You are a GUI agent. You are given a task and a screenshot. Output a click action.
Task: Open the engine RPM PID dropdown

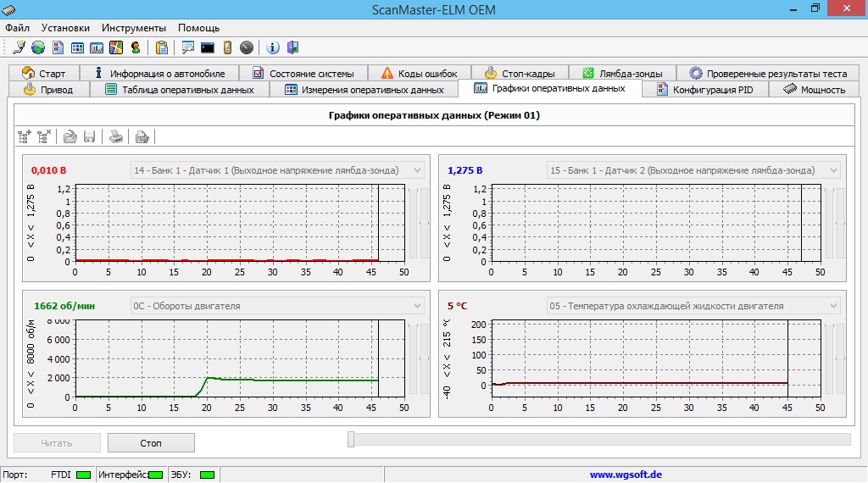pos(417,306)
